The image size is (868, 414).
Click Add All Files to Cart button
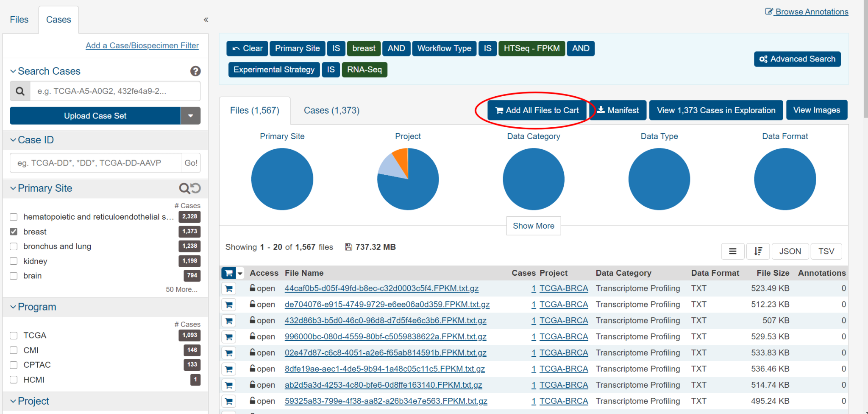[x=537, y=110]
